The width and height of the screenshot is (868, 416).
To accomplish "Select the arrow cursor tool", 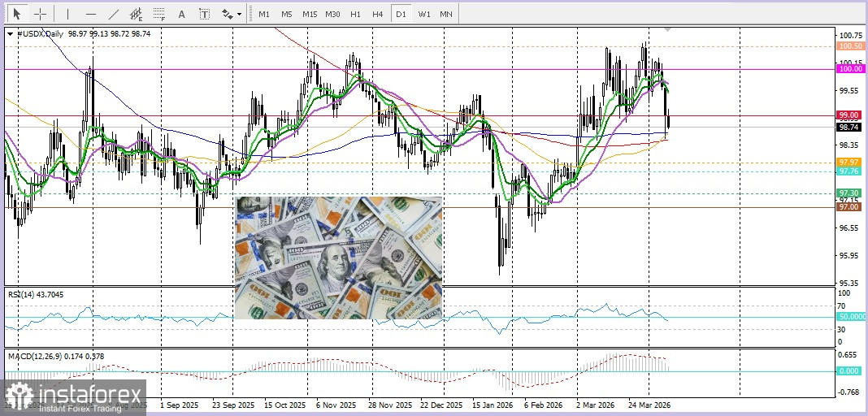I will 18,14.
